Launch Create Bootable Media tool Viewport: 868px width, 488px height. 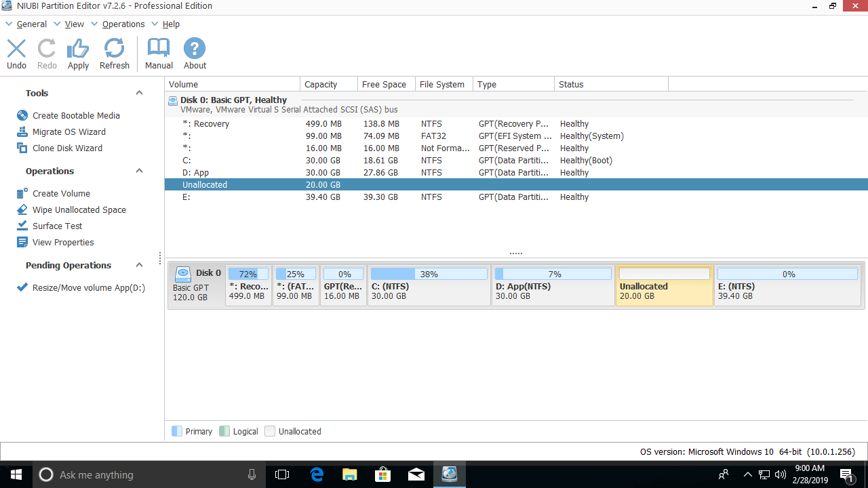coord(75,116)
